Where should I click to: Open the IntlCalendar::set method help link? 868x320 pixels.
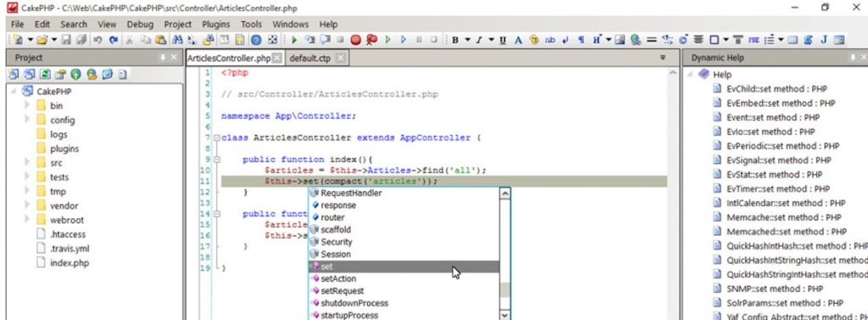[786, 203]
